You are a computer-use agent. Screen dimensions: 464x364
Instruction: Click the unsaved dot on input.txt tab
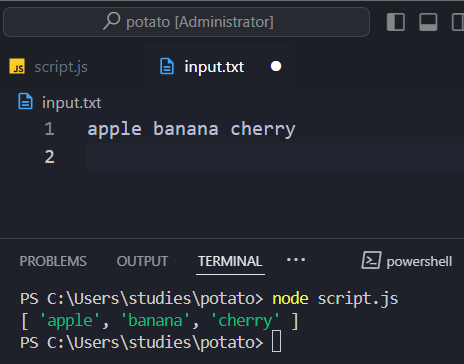pos(276,66)
